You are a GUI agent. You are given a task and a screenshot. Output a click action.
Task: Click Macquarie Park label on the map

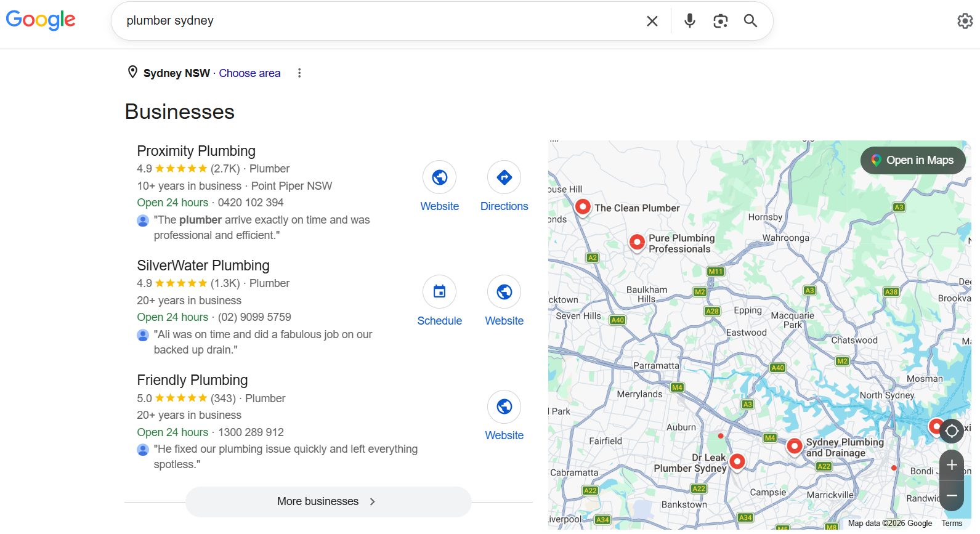[x=793, y=320]
